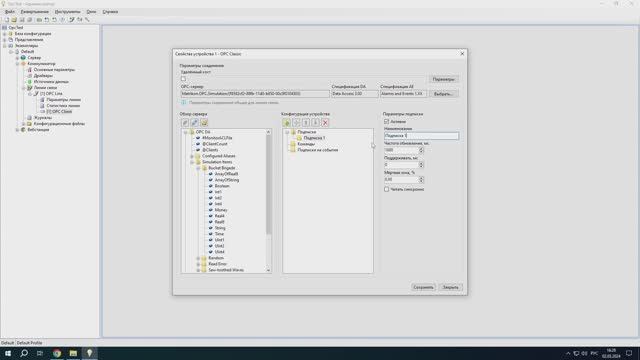The height and width of the screenshot is (360, 640).
Task: Collapse the Bucket Brigade folder
Action: [198, 168]
